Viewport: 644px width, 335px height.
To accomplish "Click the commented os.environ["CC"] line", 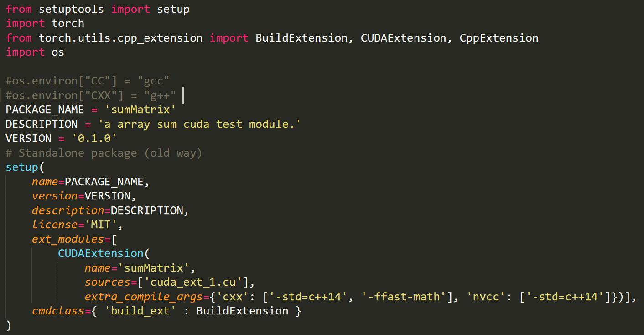I will pos(88,81).
